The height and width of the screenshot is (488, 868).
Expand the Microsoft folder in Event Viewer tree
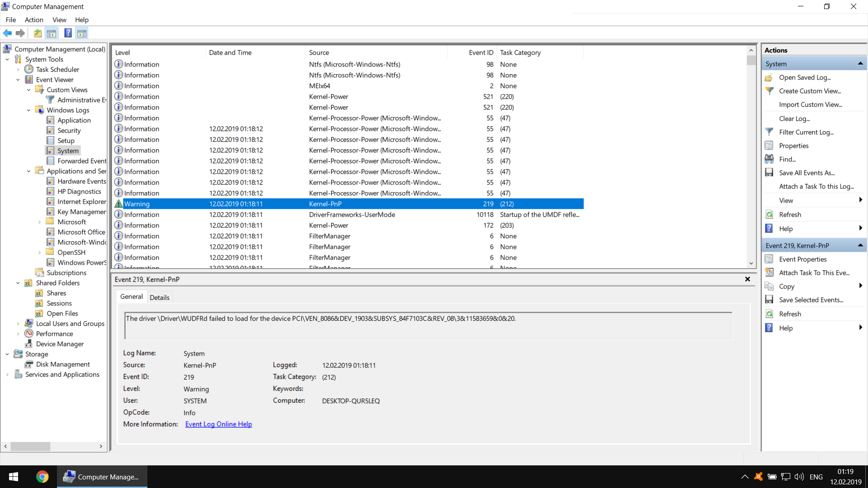[x=40, y=221]
